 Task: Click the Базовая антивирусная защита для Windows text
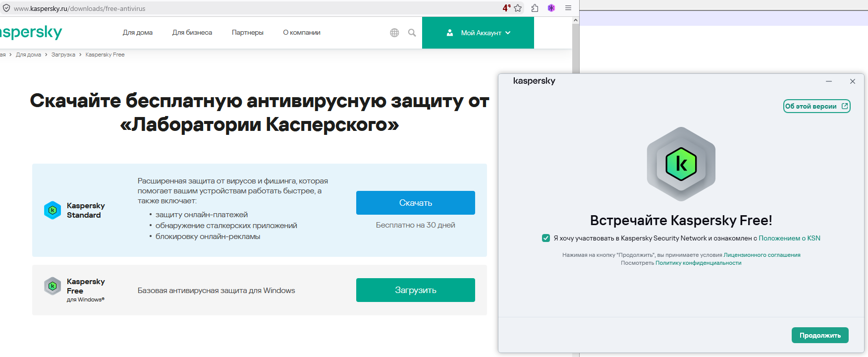(x=217, y=291)
